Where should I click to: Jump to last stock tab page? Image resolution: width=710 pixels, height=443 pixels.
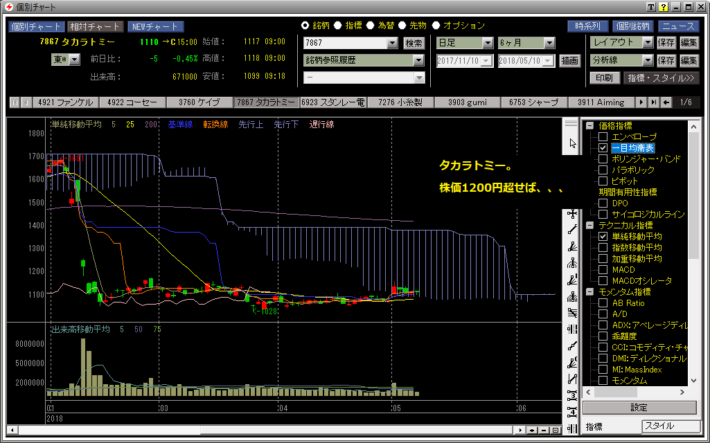click(653, 102)
